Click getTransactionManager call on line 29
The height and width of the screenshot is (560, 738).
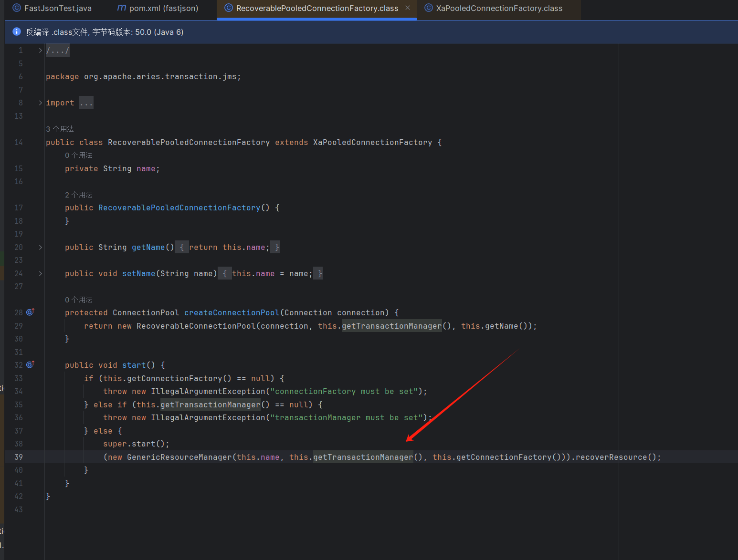tap(392, 326)
